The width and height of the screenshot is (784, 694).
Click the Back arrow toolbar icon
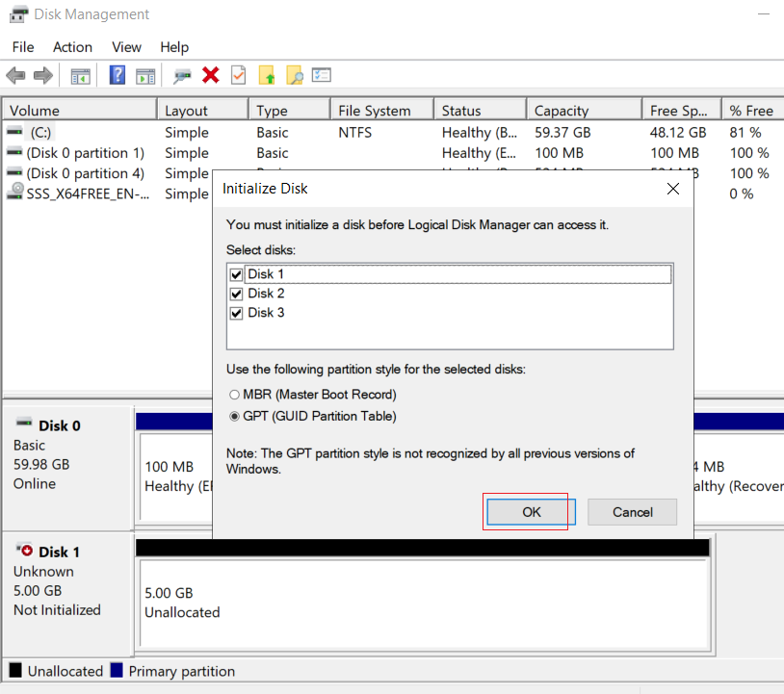[15, 76]
